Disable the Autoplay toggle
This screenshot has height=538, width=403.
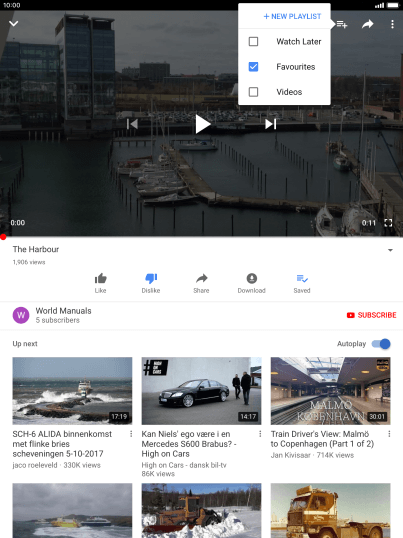click(381, 344)
